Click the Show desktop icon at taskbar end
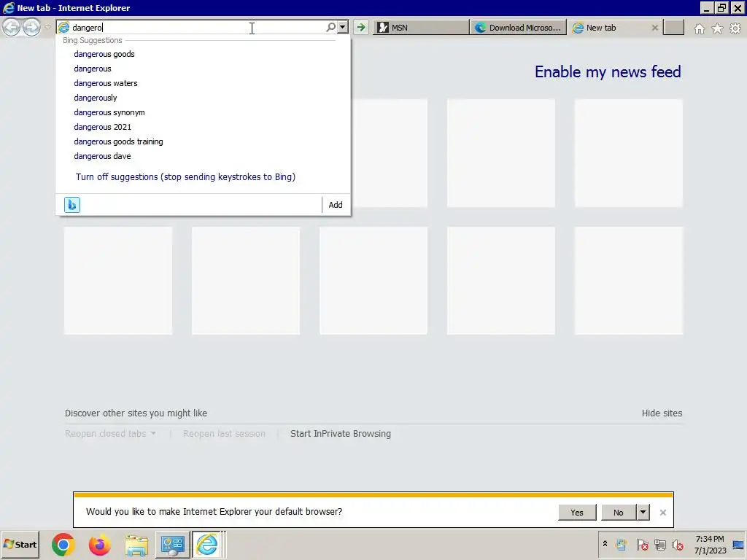The height and width of the screenshot is (560, 747). click(738, 545)
